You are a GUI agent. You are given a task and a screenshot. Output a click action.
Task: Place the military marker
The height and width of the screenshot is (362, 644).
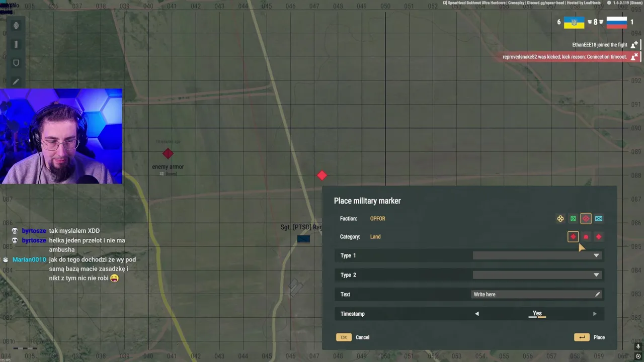599,337
